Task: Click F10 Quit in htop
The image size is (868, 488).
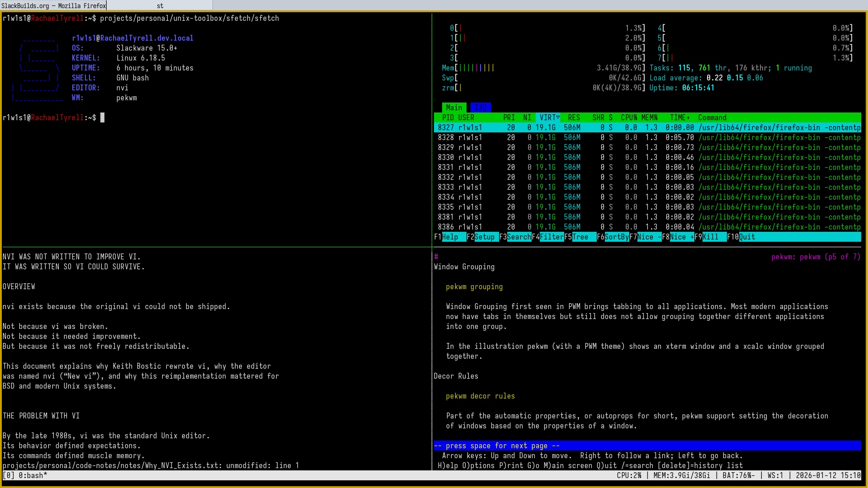Action: click(747, 237)
